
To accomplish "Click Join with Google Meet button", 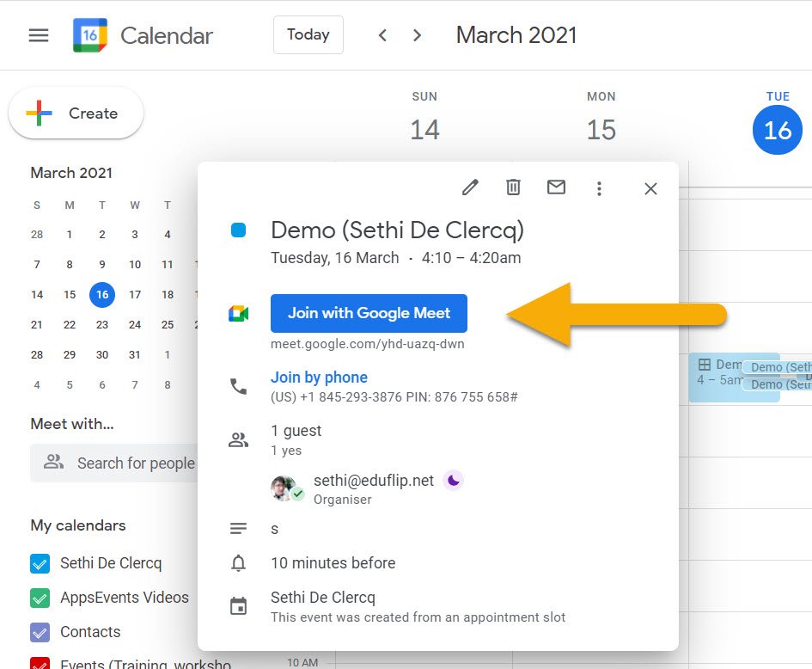I will point(369,313).
